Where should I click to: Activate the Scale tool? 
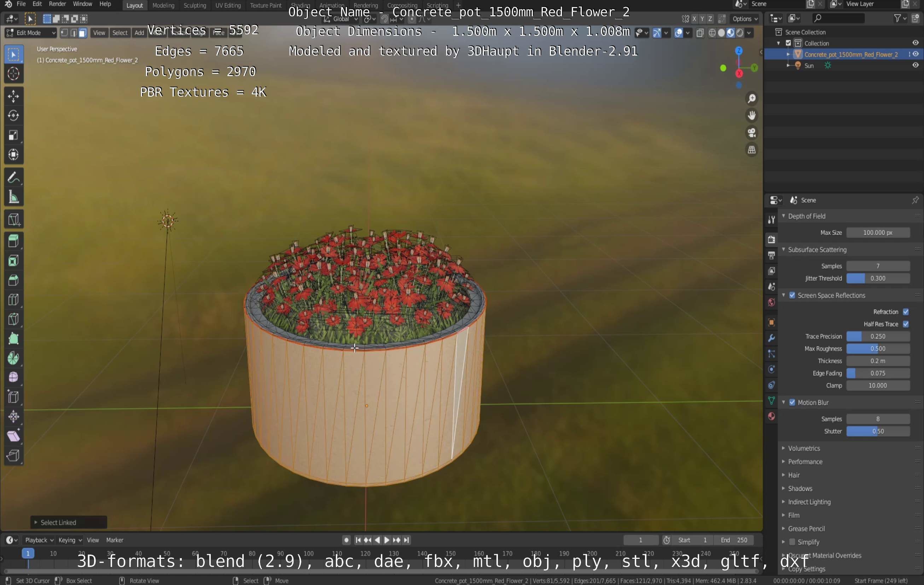click(x=13, y=135)
